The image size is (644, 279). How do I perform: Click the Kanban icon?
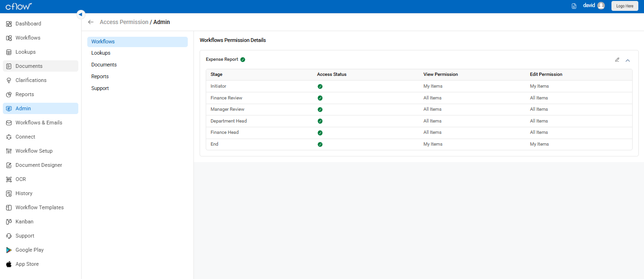pyautogui.click(x=9, y=222)
